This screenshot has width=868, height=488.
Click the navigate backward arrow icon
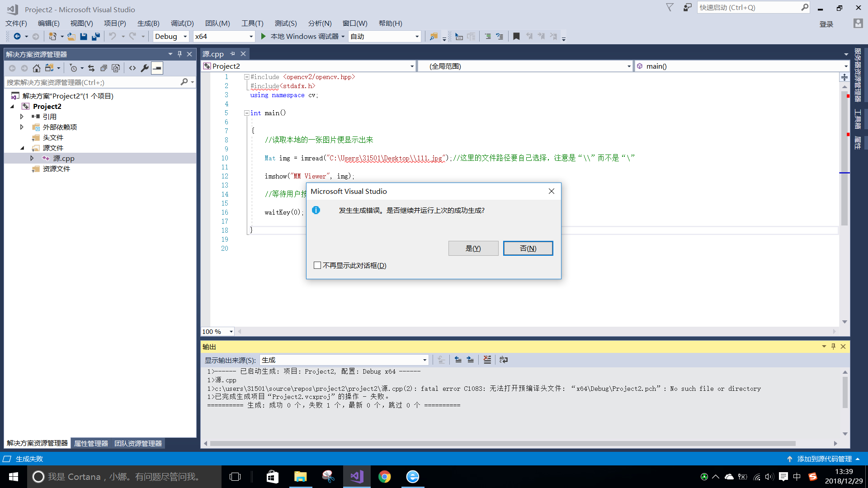(x=17, y=36)
